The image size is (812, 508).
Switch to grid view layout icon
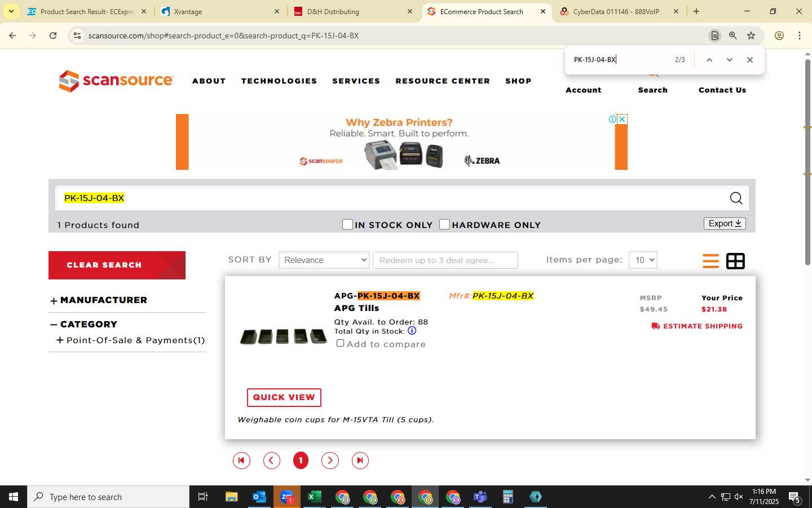pos(735,261)
